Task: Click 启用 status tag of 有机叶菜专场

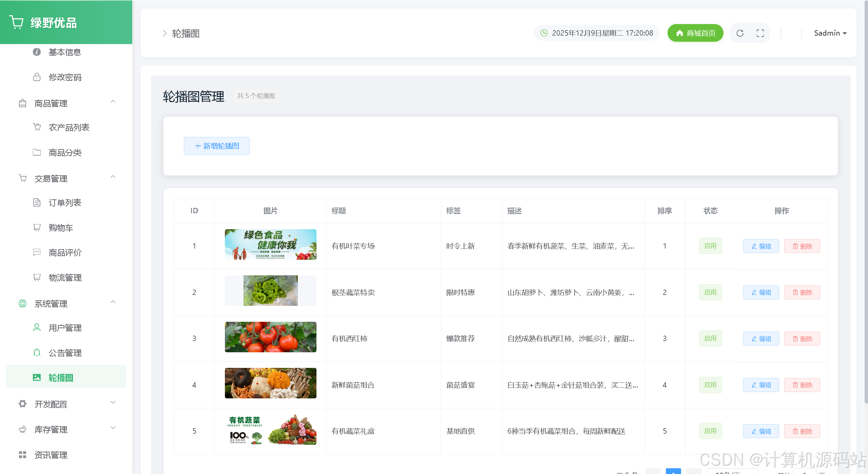Action: [x=710, y=246]
